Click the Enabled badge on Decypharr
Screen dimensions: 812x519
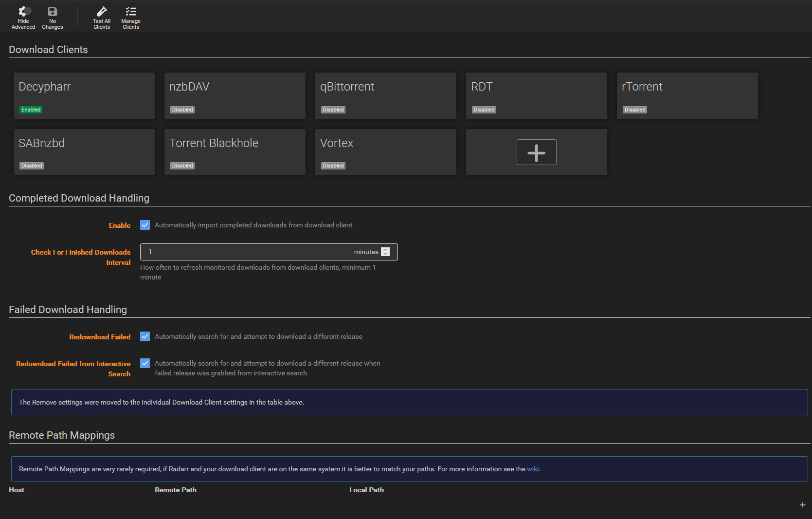31,110
